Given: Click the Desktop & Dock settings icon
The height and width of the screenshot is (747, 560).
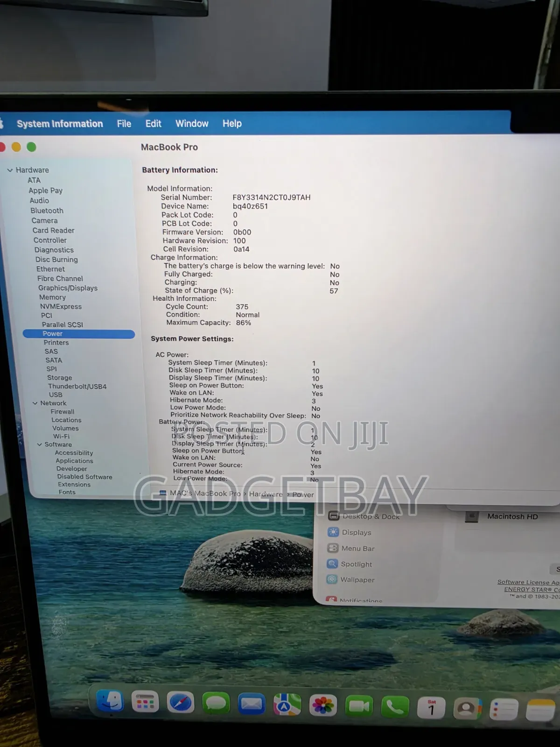Looking at the screenshot, I should tap(333, 516).
